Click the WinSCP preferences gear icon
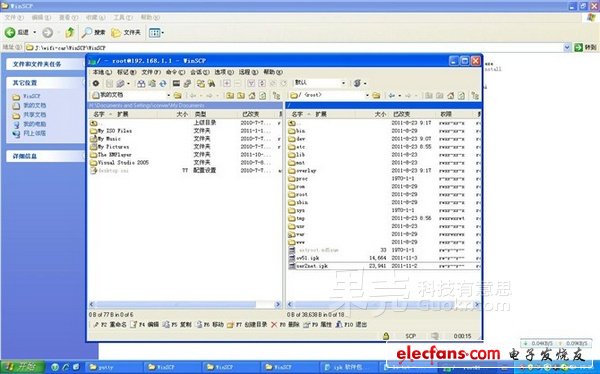Screen dimensions: 600x374 pos(96,83)
